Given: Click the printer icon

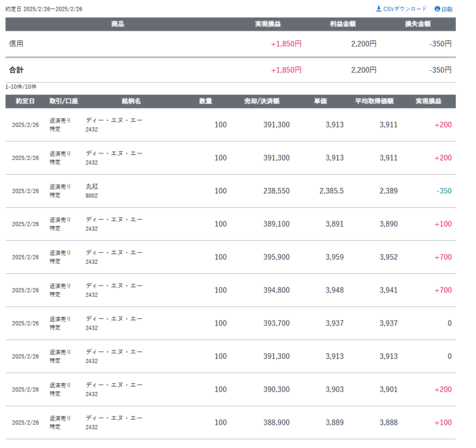Looking at the screenshot, I should pos(437,9).
